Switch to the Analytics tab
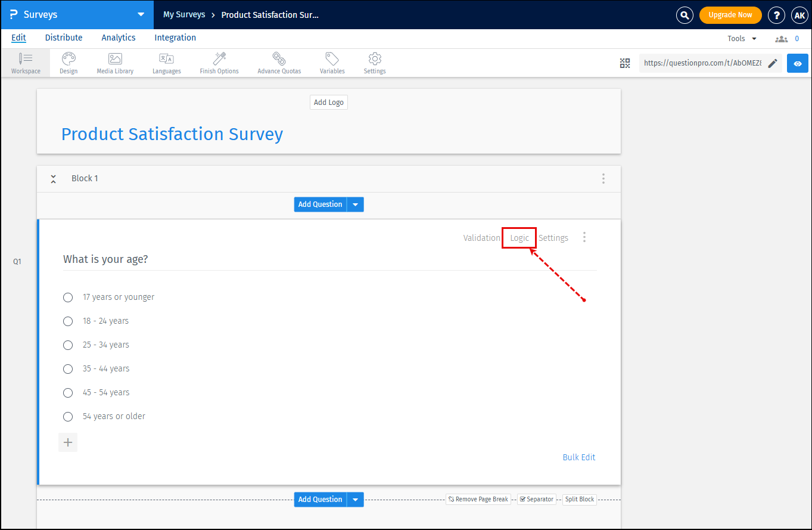The image size is (812, 530). 118,38
